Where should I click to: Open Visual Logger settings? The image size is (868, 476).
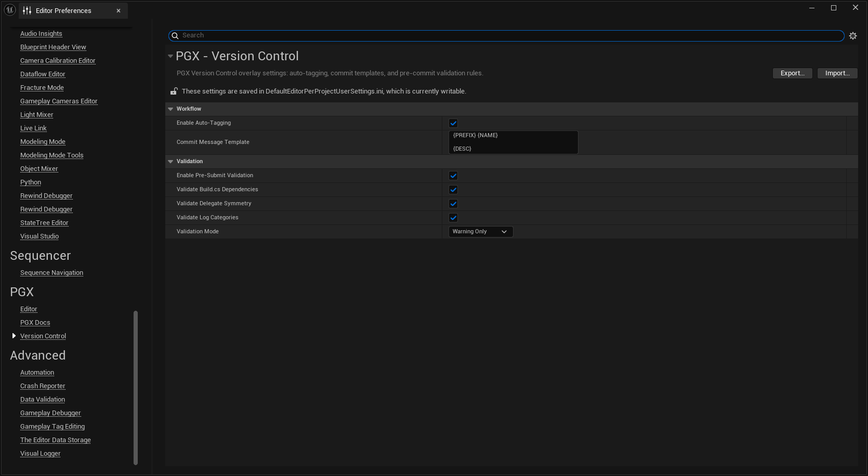tap(40, 454)
